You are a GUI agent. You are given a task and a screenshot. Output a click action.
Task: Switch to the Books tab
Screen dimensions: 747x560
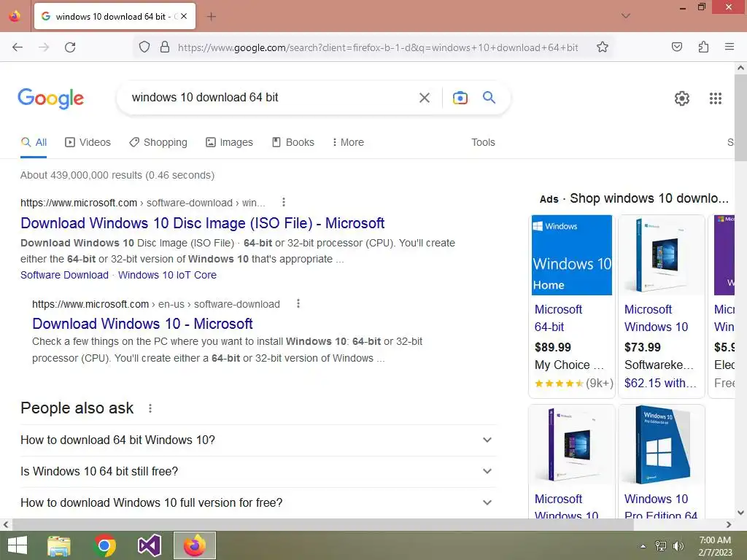[293, 142]
